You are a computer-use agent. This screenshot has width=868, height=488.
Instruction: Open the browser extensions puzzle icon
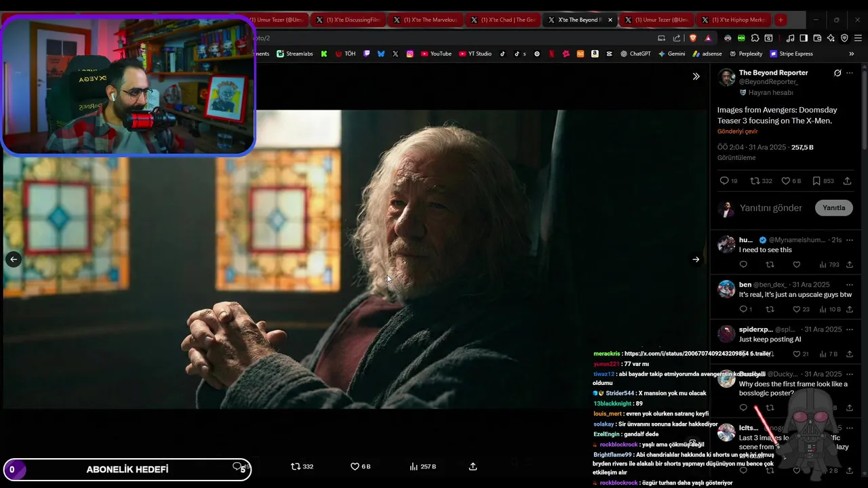tap(755, 38)
